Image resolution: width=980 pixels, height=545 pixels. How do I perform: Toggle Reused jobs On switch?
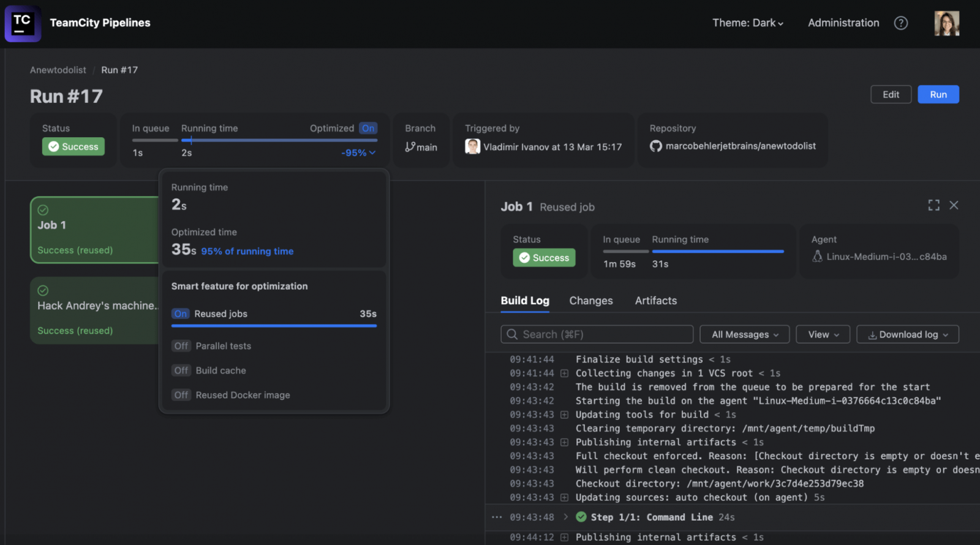coord(180,314)
